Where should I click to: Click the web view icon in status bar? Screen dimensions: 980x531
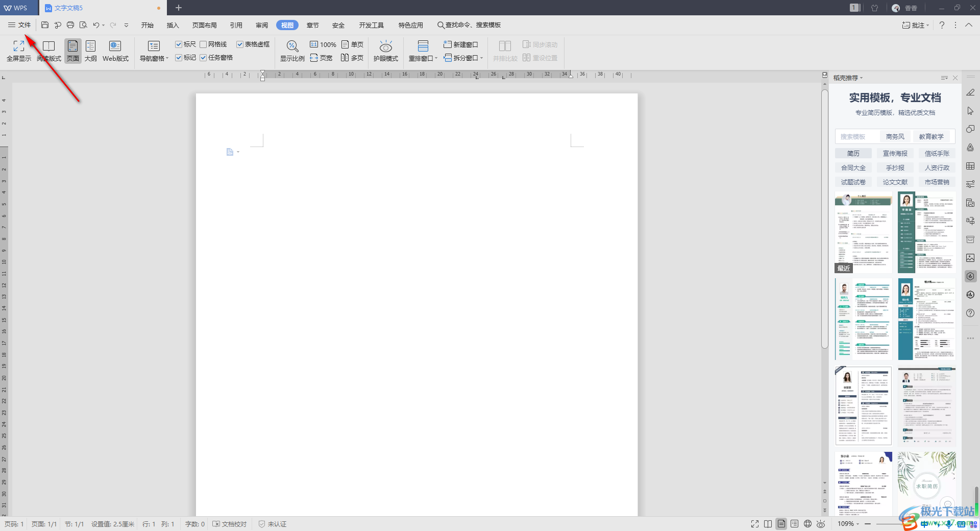coord(807,524)
